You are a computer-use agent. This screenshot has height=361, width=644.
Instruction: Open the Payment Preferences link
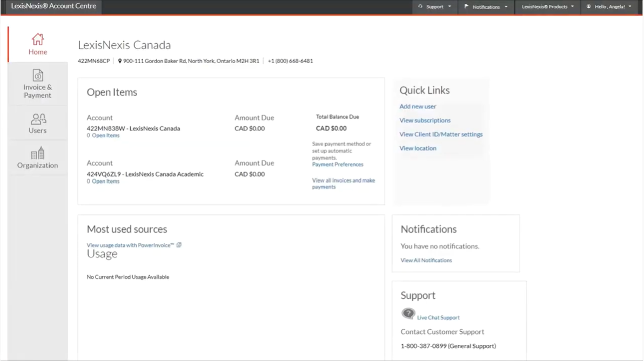coord(338,165)
